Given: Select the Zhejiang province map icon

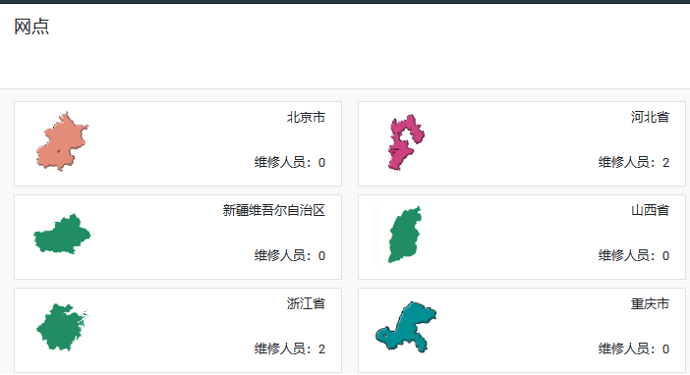Looking at the screenshot, I should 62,327.
